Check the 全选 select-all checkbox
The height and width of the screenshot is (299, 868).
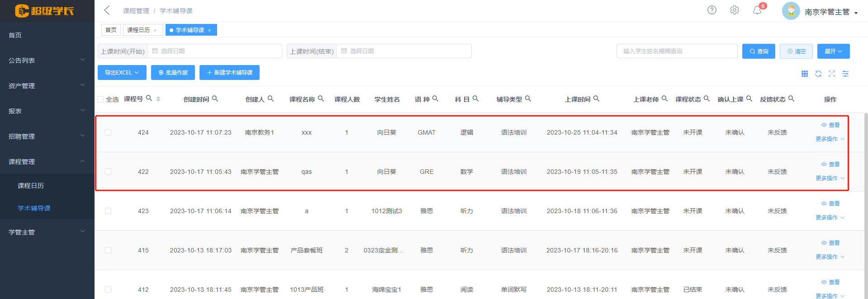tap(100, 99)
